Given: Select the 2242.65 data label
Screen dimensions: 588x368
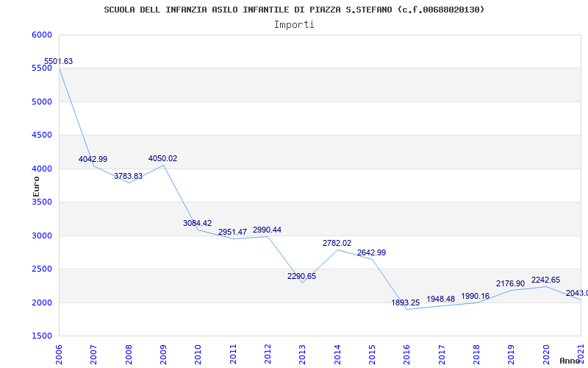Looking at the screenshot, I should pos(545,280).
